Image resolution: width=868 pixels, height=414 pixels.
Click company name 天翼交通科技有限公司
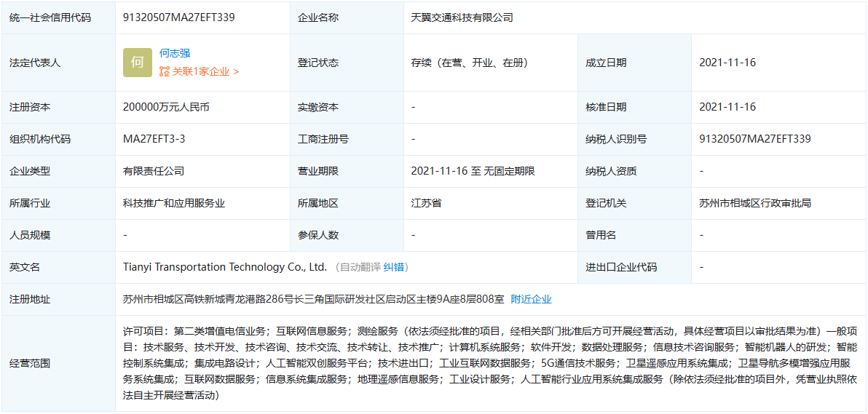point(462,17)
